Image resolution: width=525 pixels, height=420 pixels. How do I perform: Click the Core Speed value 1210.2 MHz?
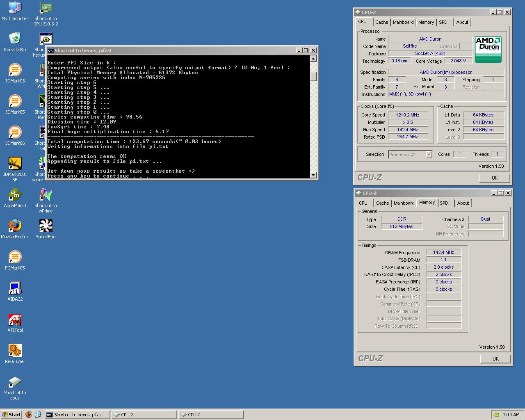[408, 115]
